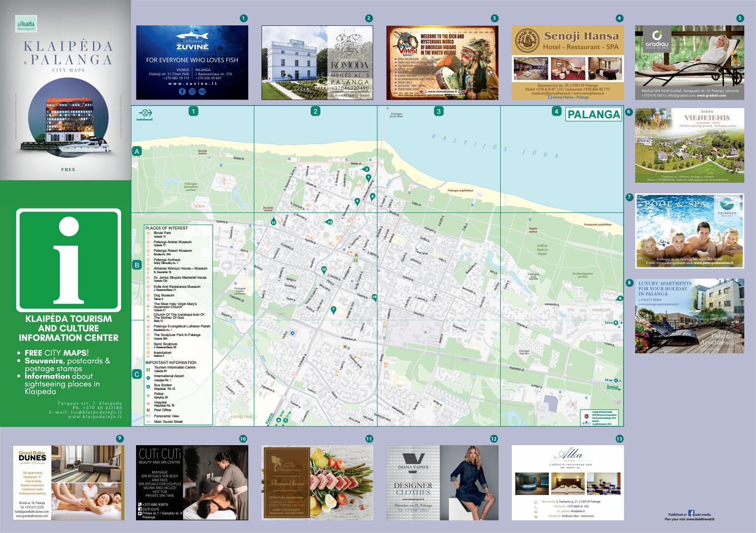Click the Hospital icon in the map legend
Screen dimensions: 756x533
coord(148,404)
